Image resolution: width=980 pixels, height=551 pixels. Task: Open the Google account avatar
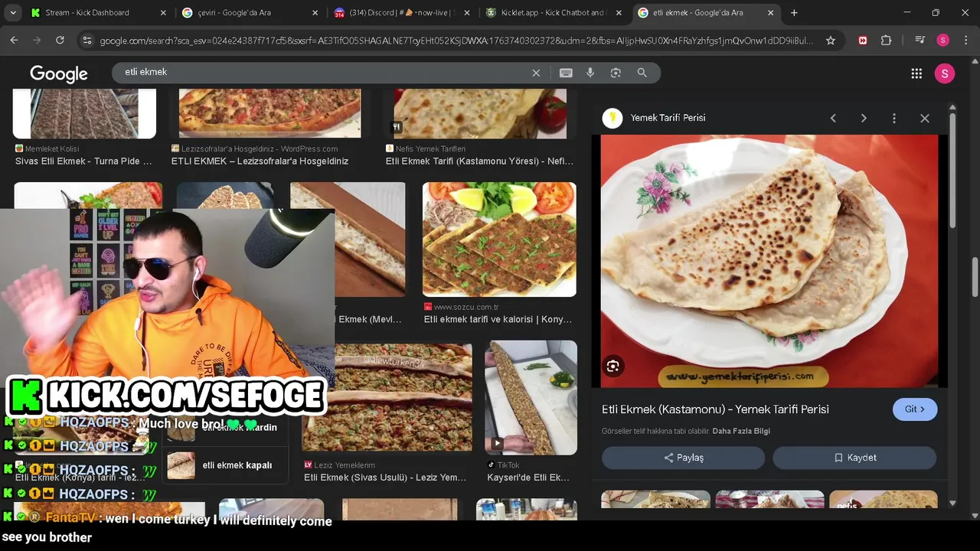point(945,73)
